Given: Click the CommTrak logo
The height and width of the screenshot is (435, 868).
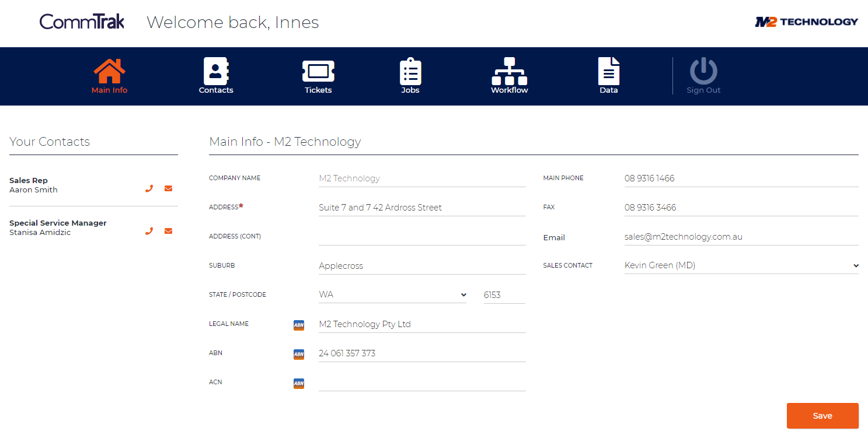Looking at the screenshot, I should click(x=82, y=22).
